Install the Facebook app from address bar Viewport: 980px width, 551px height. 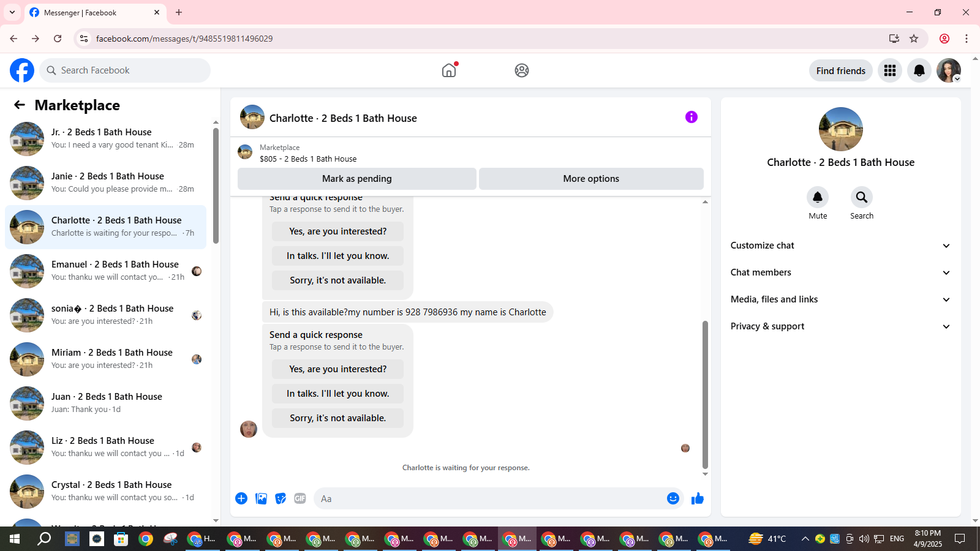[x=894, y=39]
